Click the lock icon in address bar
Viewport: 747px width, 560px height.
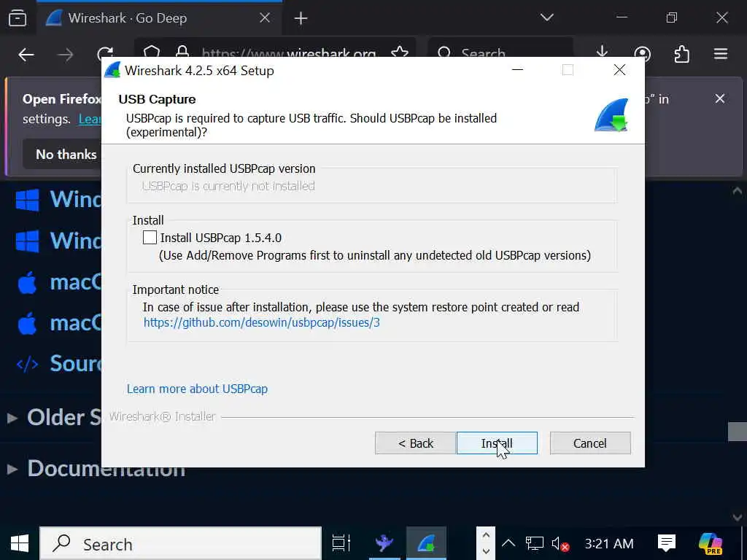pyautogui.click(x=182, y=53)
